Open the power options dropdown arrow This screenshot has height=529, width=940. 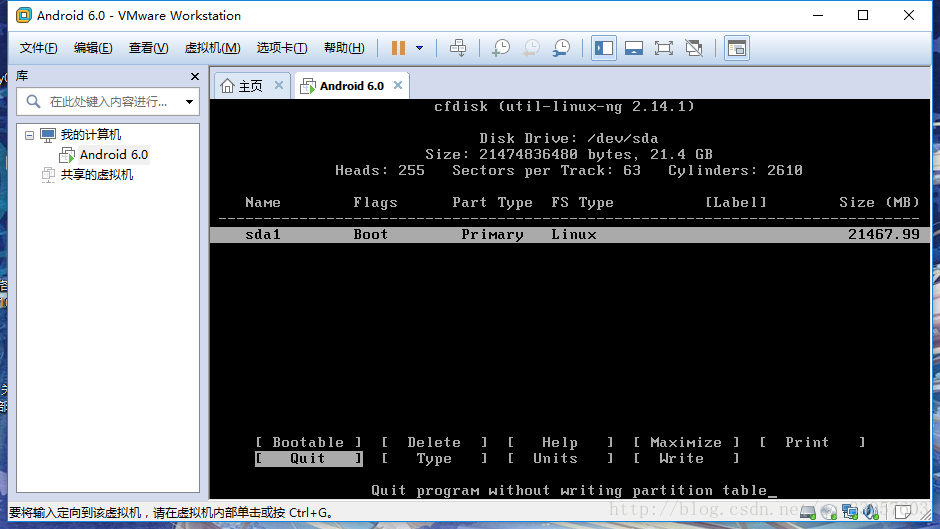pyautogui.click(x=420, y=48)
